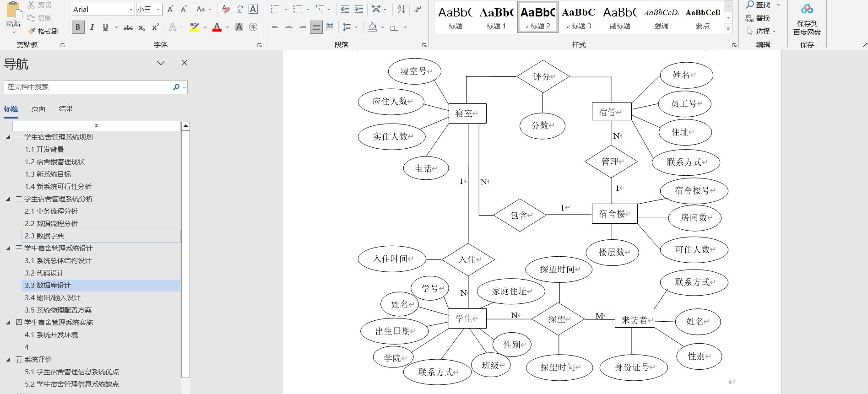Toggle show paragraph marks
The image size is (868, 394).
(418, 9)
